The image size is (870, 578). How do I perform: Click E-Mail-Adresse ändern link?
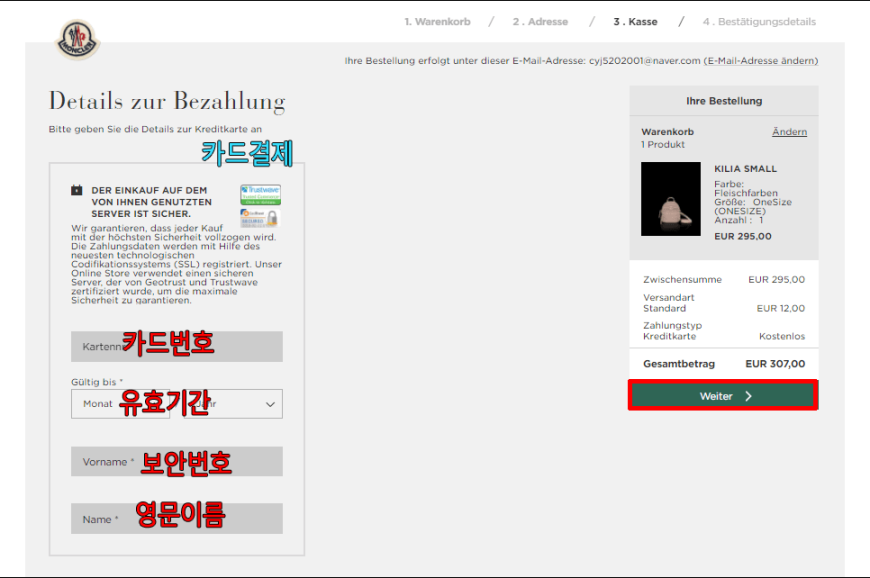[761, 60]
